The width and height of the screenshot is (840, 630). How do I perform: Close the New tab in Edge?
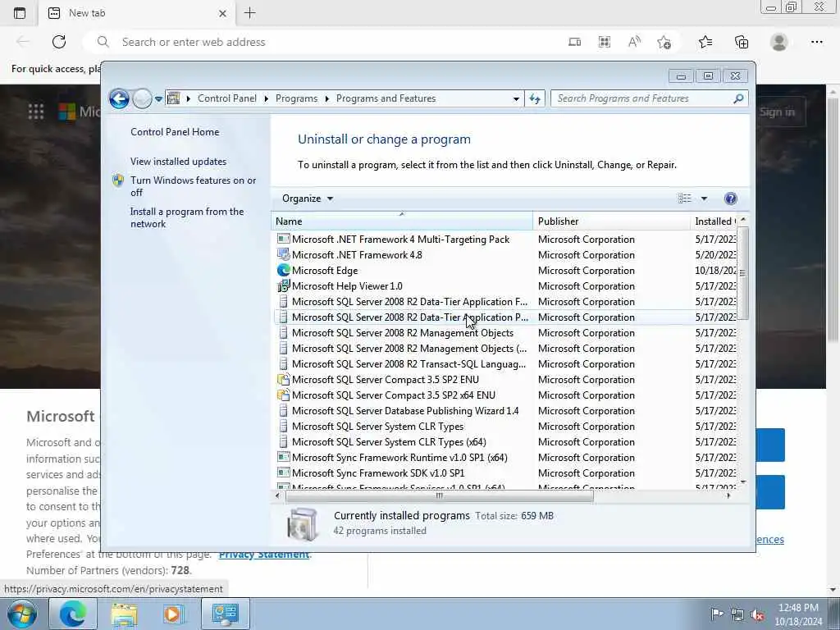point(223,13)
